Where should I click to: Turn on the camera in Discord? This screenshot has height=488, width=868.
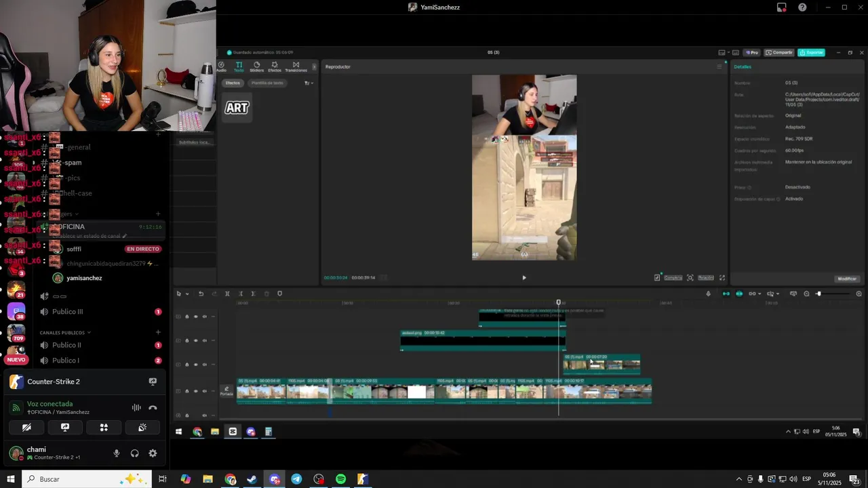coord(26,428)
